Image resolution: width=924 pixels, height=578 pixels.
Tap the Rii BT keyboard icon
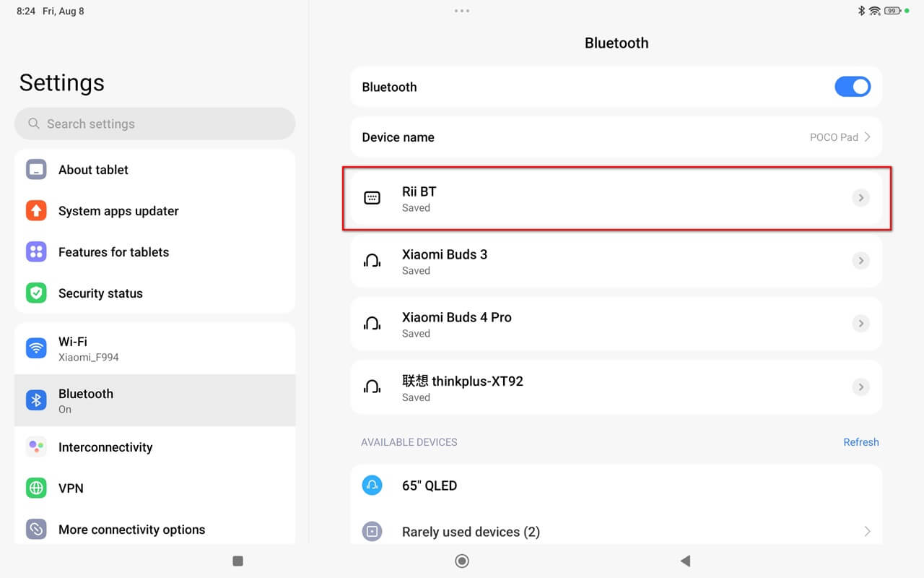(372, 198)
